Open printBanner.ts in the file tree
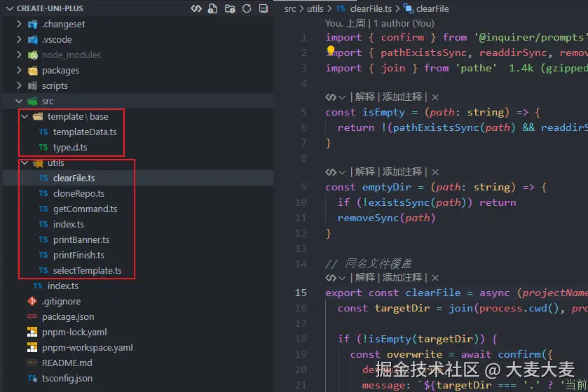 (x=81, y=239)
